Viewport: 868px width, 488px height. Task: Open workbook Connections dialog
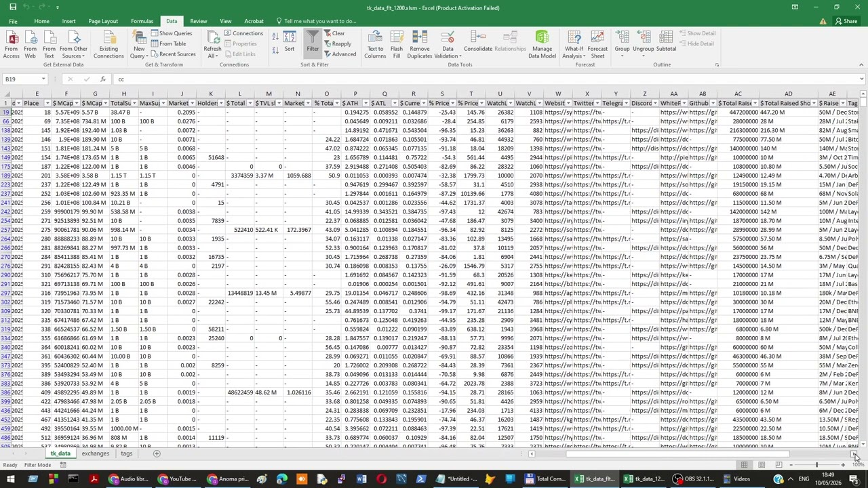pyautogui.click(x=244, y=33)
